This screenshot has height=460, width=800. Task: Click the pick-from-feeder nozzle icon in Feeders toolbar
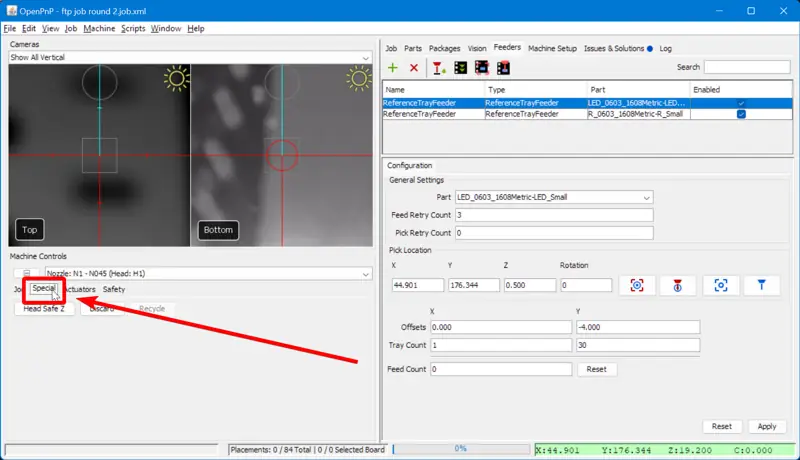click(438, 68)
